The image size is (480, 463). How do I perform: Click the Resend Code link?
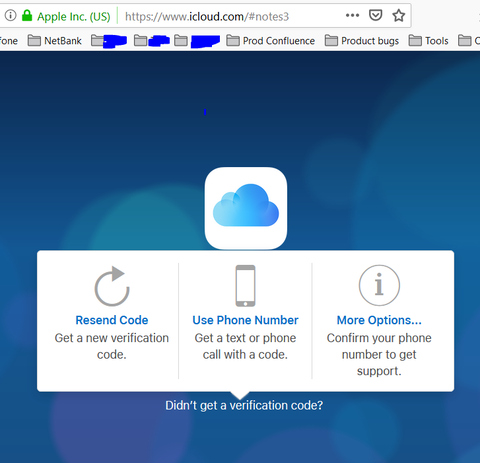[112, 320]
